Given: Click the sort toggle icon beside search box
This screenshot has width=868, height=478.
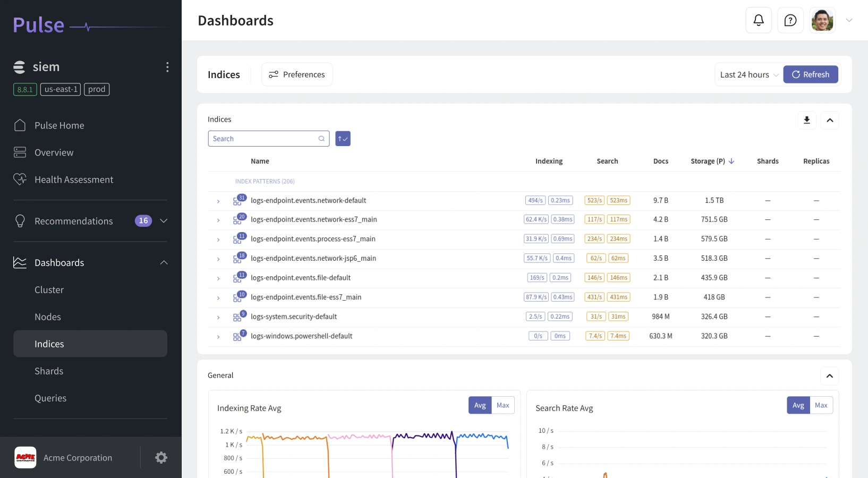Looking at the screenshot, I should pos(343,139).
